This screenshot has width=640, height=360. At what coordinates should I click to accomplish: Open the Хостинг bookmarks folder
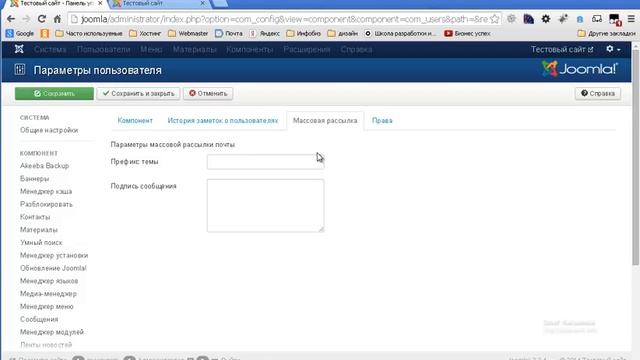tap(145, 33)
